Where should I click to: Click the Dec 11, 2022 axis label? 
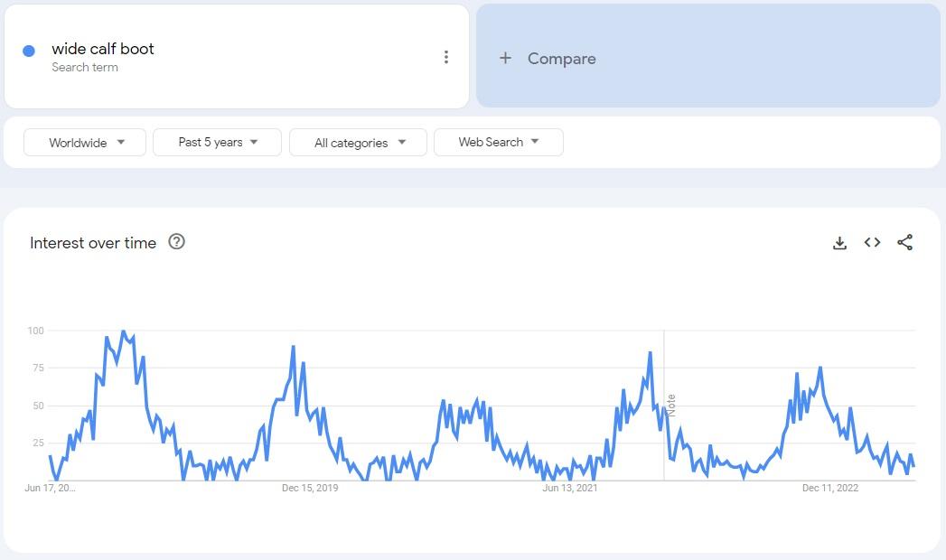coord(830,489)
